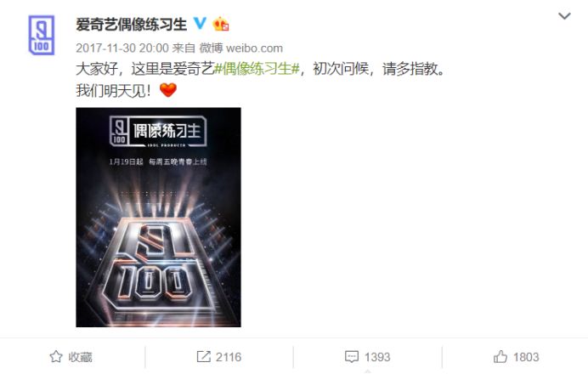The image size is (588, 374).
Task: Open the 爱奇艺偶像练习生 profile avatar
Action: tap(42, 35)
